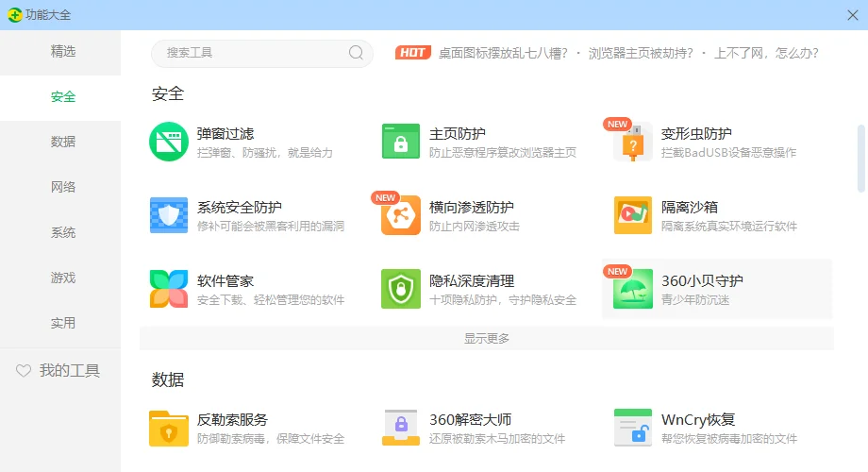868x472 pixels.
Task: Click the 搜索工具 search input field
Action: (262, 53)
